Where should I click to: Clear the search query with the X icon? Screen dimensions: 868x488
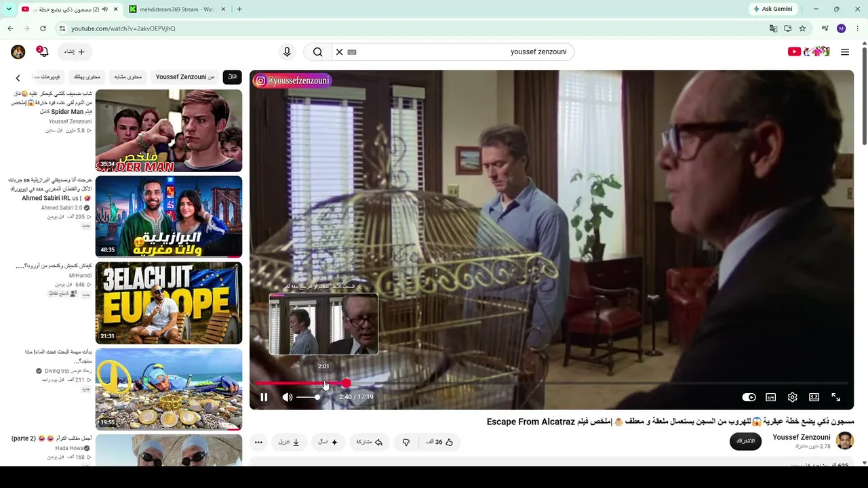tap(340, 52)
